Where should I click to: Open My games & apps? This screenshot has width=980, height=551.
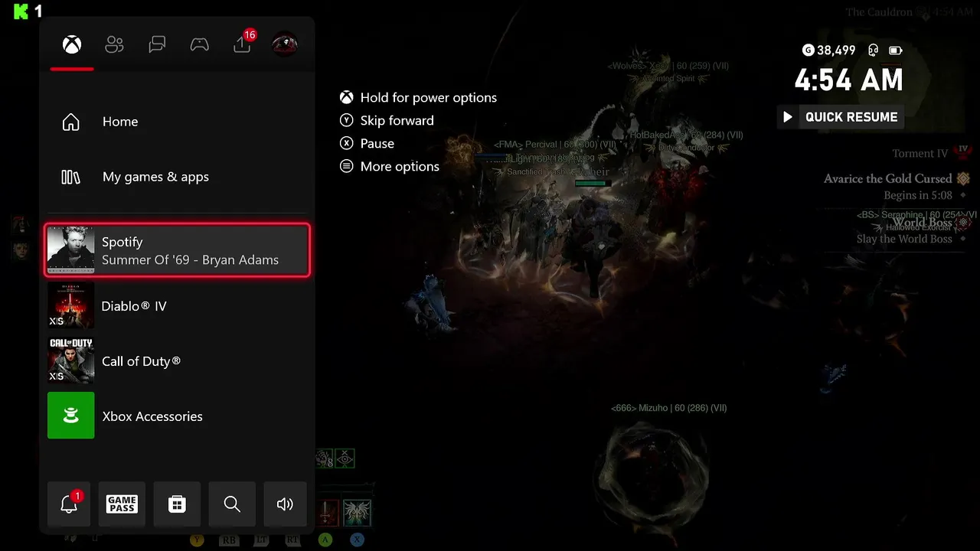pyautogui.click(x=177, y=177)
